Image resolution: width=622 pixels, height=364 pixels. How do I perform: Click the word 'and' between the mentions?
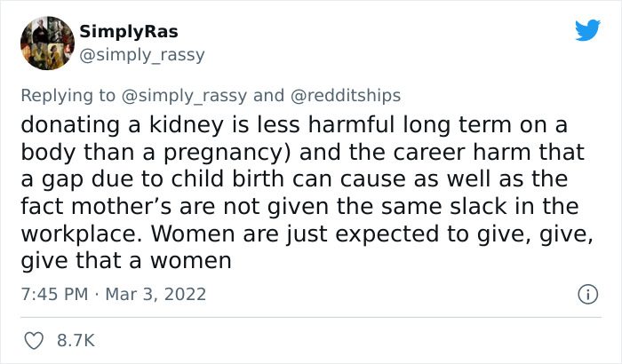pos(267,95)
